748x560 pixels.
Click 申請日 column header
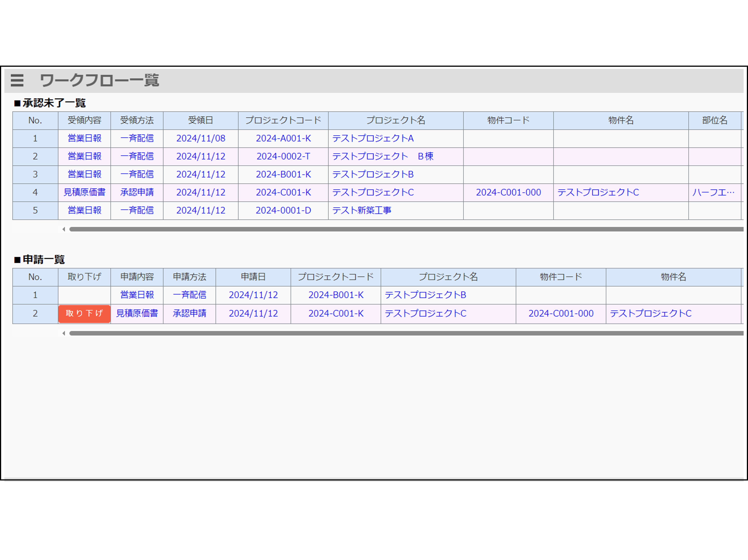point(253,277)
